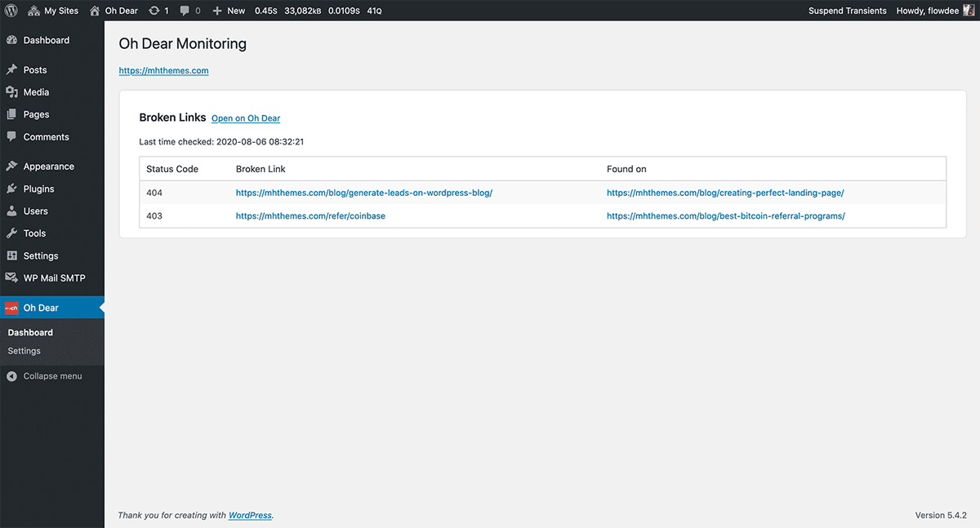This screenshot has height=528, width=980.
Task: Click the 33,082kB memory stat
Action: tap(302, 11)
